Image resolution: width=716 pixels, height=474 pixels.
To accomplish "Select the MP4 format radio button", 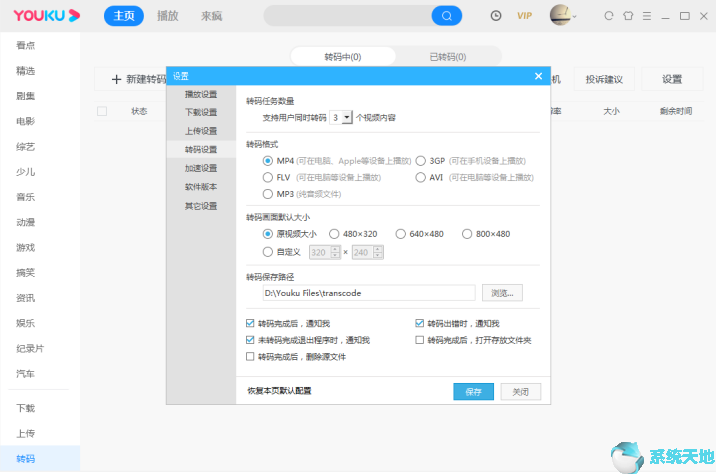I will (268, 161).
